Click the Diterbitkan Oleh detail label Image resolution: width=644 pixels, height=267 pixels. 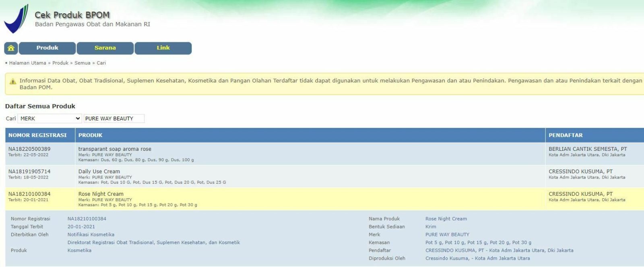29,234
